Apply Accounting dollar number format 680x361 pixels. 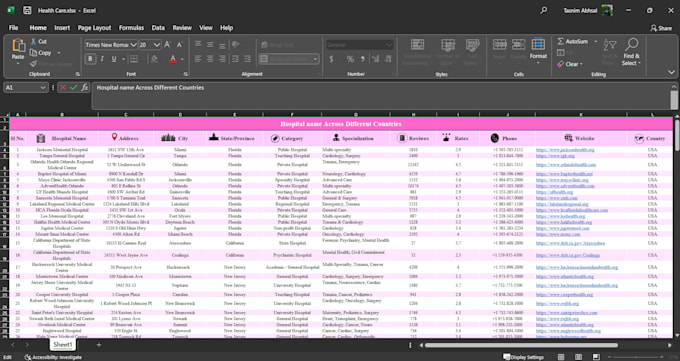tap(331, 59)
